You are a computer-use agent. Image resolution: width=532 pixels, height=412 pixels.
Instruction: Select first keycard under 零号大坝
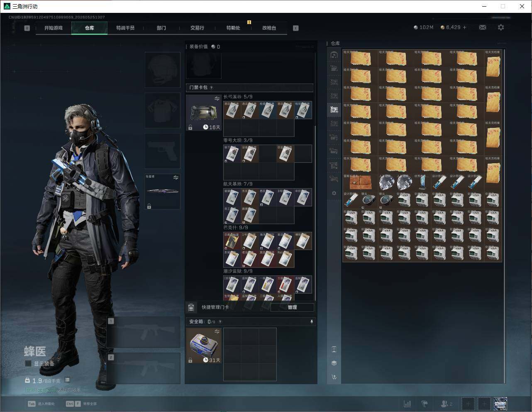(232, 154)
